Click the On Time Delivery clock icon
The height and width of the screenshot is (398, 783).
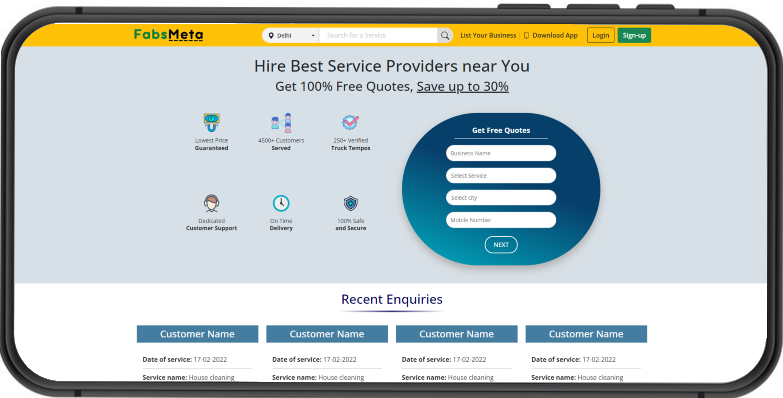(281, 203)
